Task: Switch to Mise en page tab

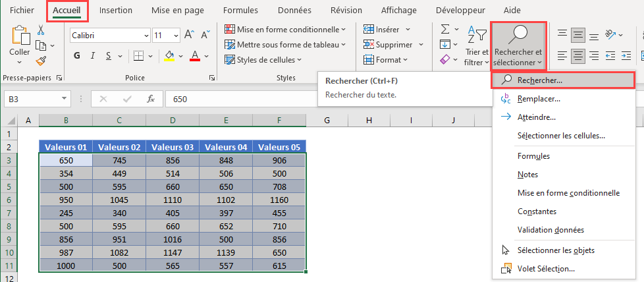Action: (x=177, y=11)
